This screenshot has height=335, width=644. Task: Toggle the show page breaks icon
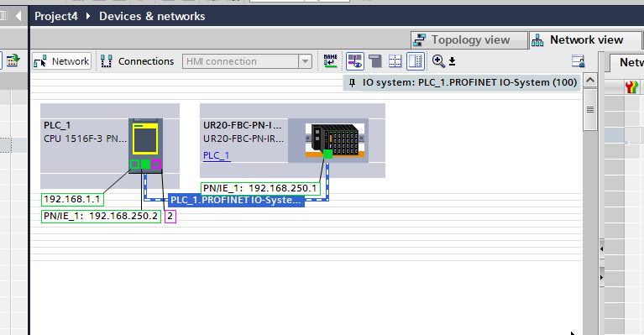click(395, 61)
